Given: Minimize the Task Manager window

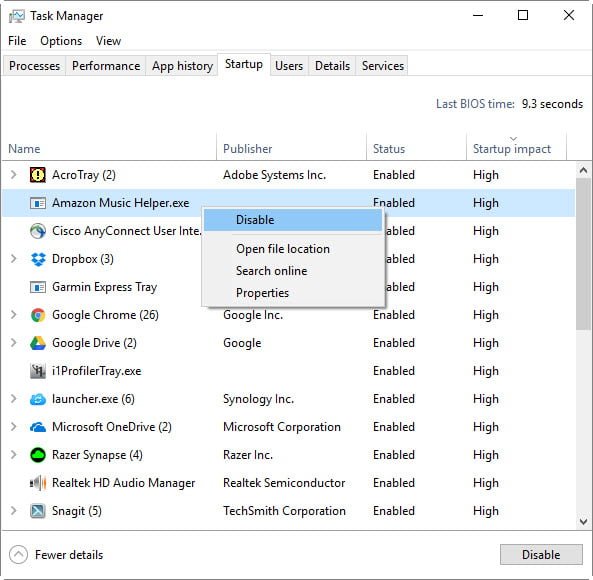Looking at the screenshot, I should click(478, 16).
